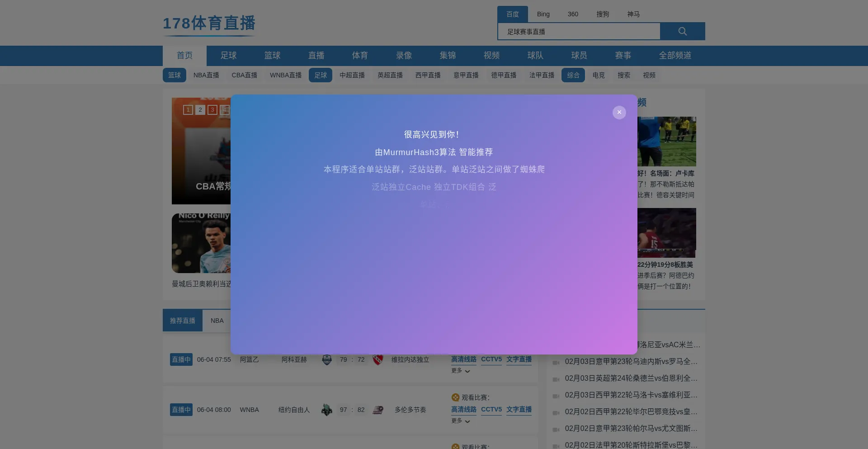868x449 pixels.
Task: Select carousel slide indicator 1
Action: [x=188, y=110]
